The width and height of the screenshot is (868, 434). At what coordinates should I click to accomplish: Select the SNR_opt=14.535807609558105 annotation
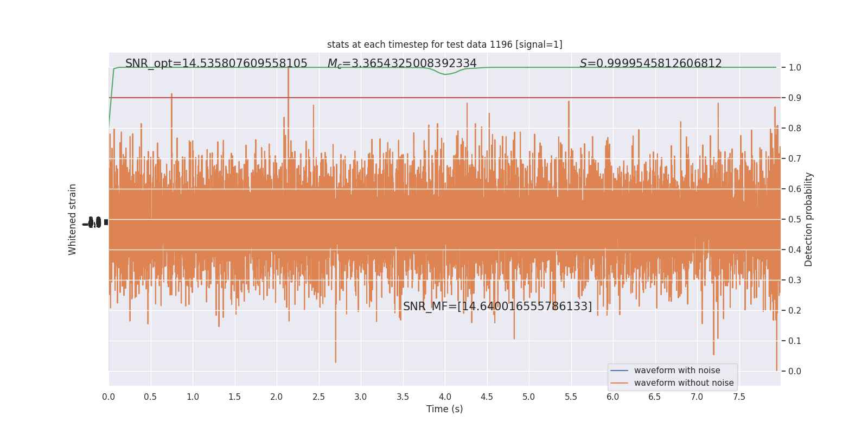pos(216,63)
